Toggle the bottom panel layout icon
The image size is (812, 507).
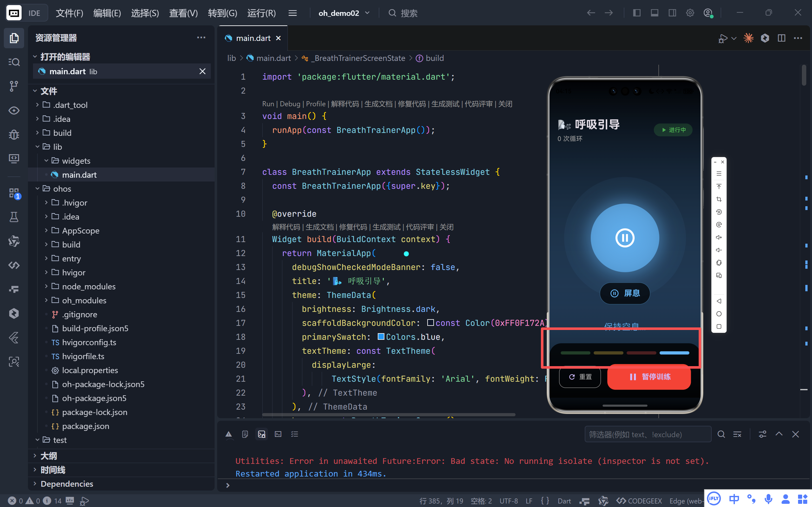pyautogui.click(x=654, y=13)
